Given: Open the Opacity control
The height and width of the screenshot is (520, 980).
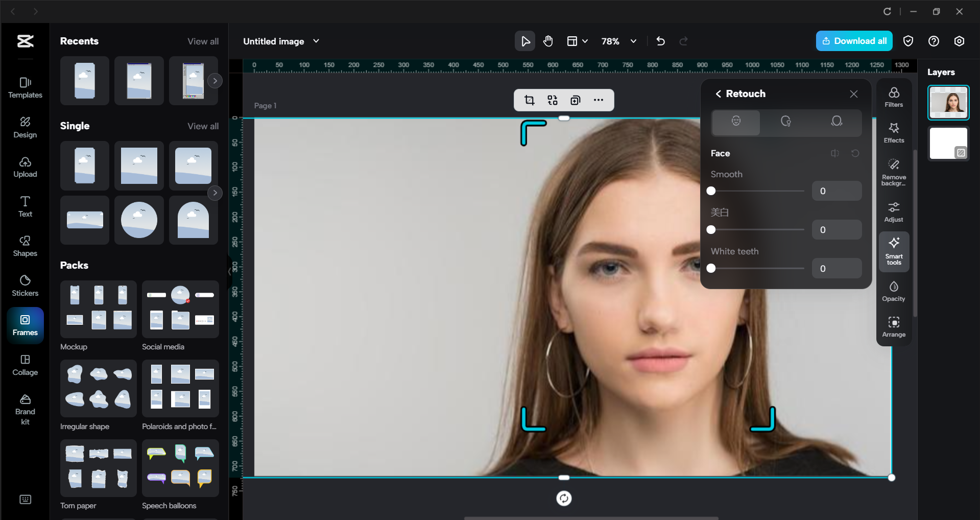Looking at the screenshot, I should point(893,291).
